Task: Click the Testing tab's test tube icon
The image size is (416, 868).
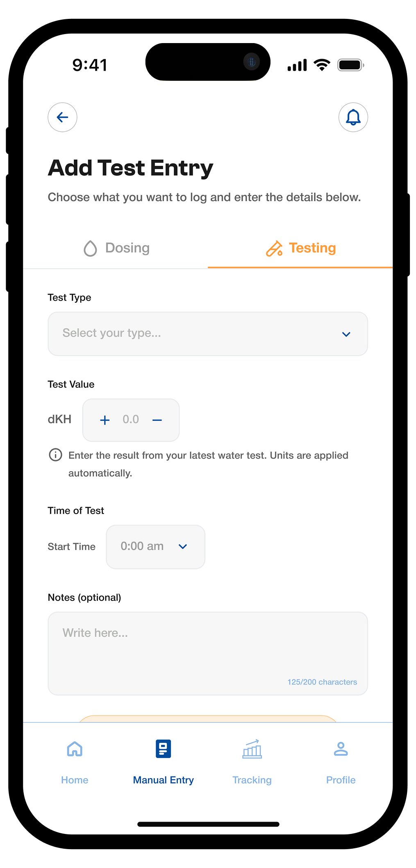Action: (x=274, y=249)
